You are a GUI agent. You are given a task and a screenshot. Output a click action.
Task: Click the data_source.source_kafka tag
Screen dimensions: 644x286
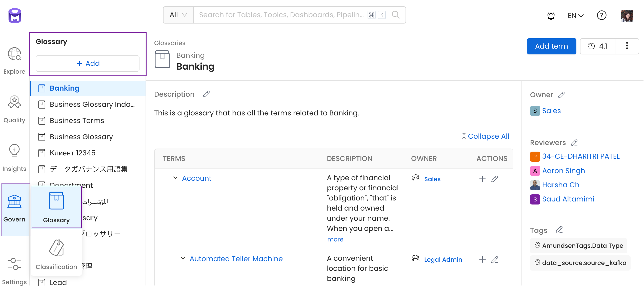[580, 263]
